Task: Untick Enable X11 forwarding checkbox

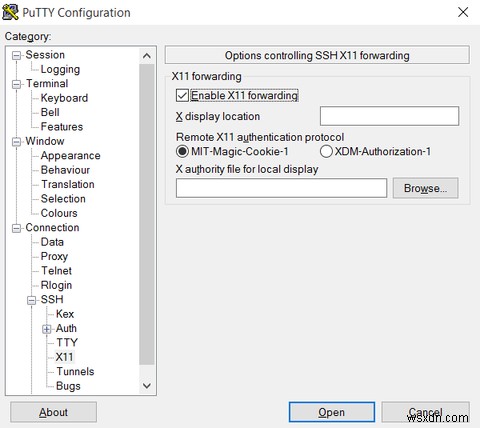Action: point(182,96)
